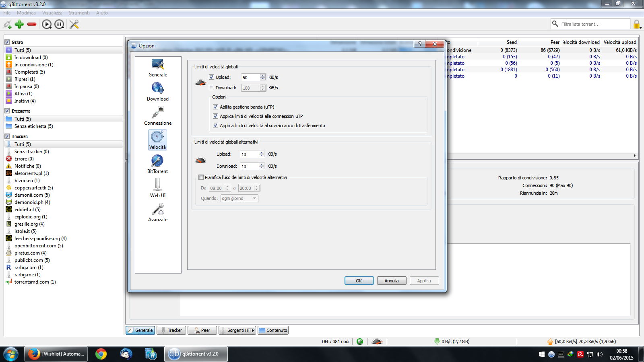644x362 pixels.
Task: Click the alternative Upload value field
Action: (x=249, y=154)
